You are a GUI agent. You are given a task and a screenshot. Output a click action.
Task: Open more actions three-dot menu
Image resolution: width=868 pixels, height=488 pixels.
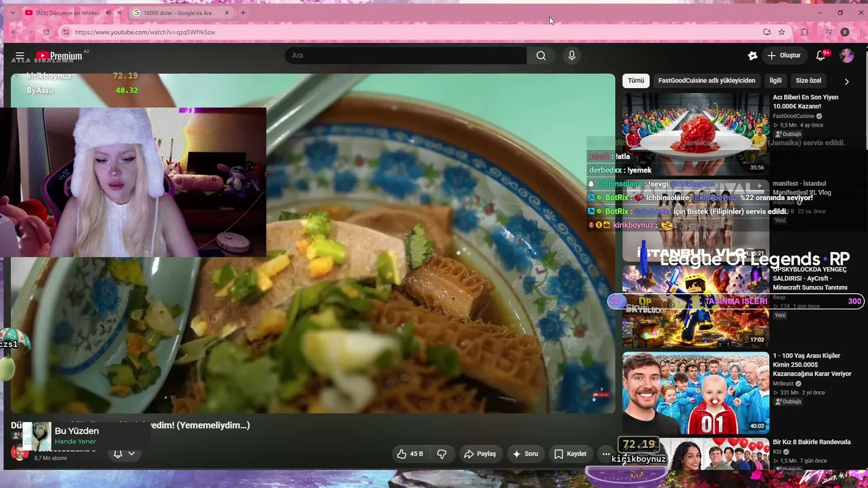coord(606,453)
